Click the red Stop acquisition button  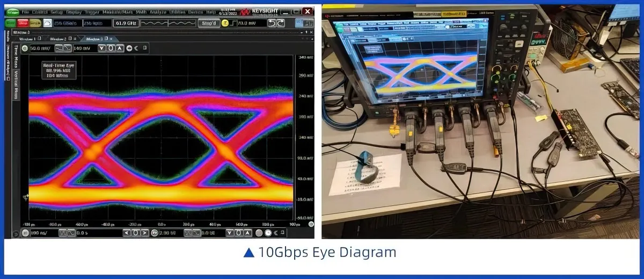point(23,23)
